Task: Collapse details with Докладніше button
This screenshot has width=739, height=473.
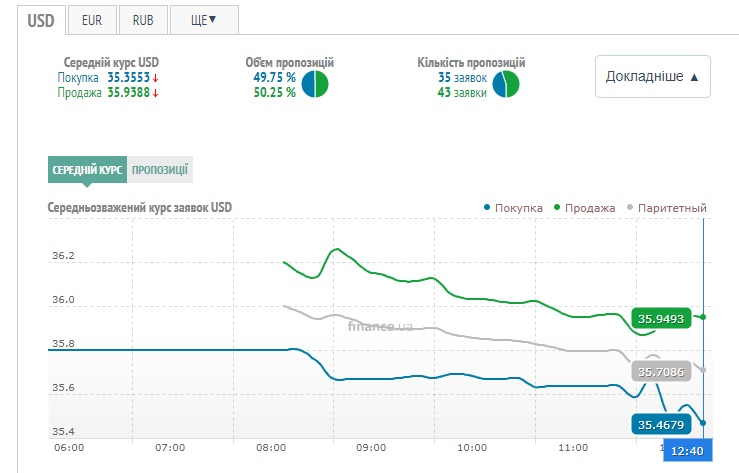Action: (653, 76)
